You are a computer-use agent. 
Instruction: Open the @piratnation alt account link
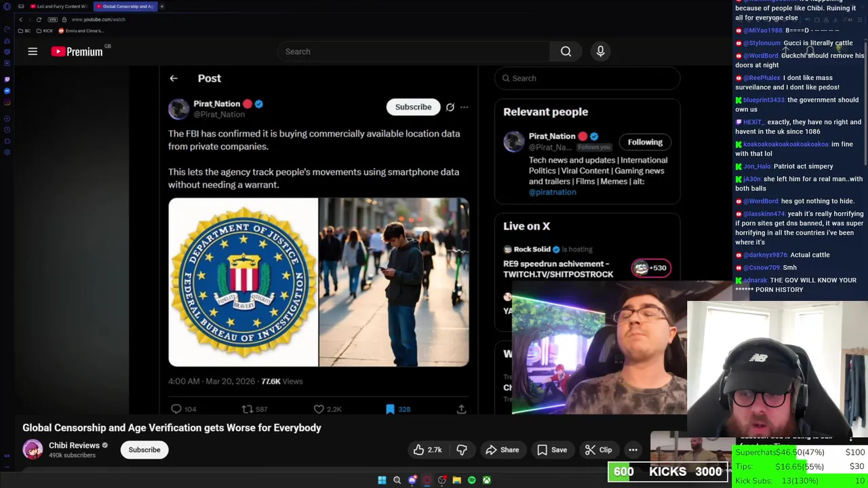tap(553, 192)
